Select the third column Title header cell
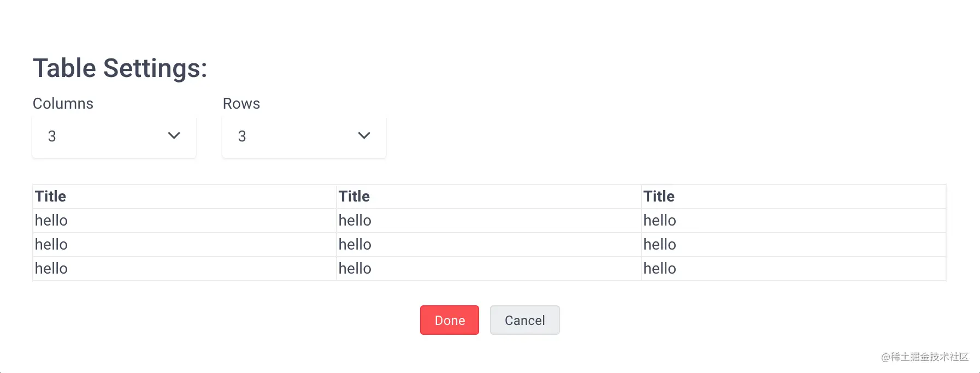This screenshot has width=980, height=373. click(659, 197)
